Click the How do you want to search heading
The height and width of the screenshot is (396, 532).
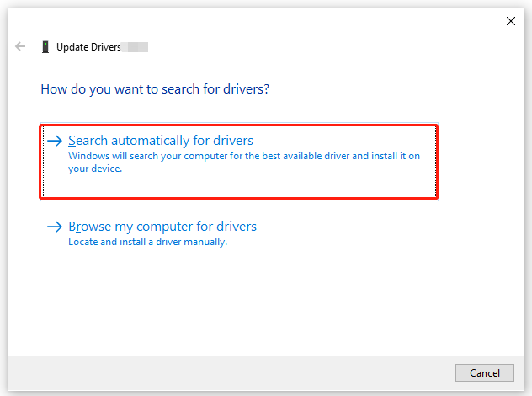click(155, 89)
